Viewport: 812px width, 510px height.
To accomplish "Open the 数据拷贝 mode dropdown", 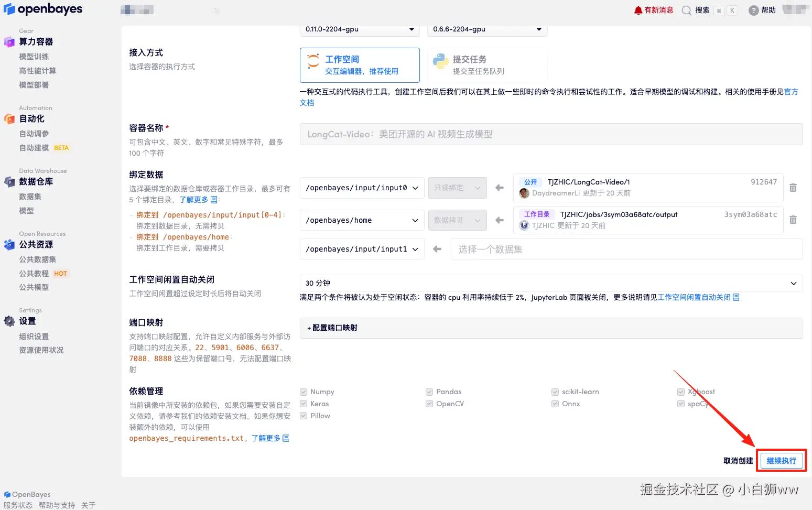I will coord(458,220).
